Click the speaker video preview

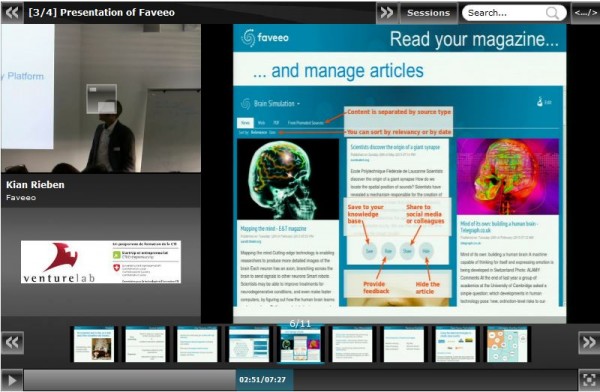click(x=101, y=98)
